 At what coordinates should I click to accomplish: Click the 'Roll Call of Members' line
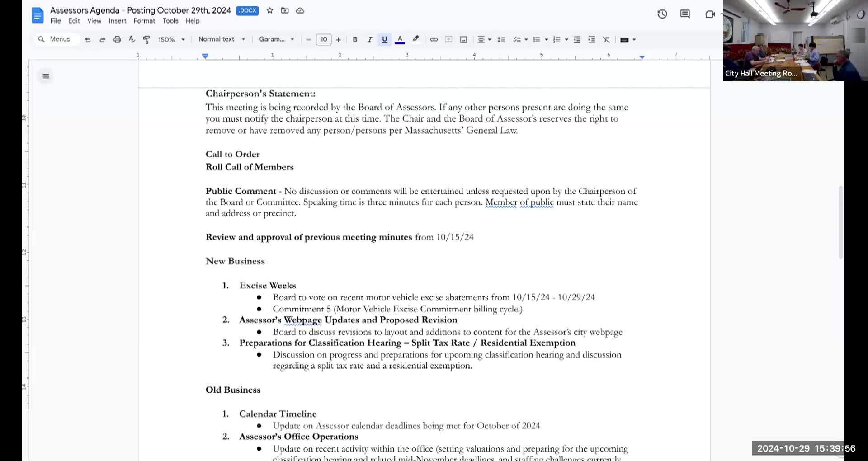[250, 167]
